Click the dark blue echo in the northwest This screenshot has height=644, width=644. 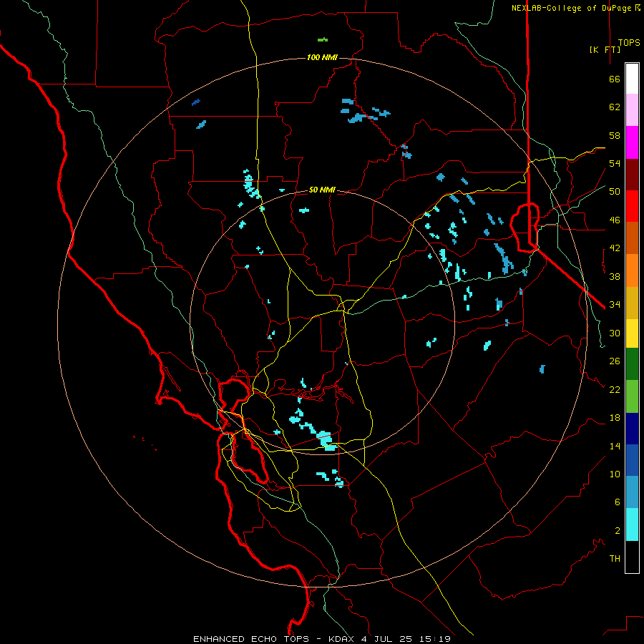pyautogui.click(x=196, y=102)
